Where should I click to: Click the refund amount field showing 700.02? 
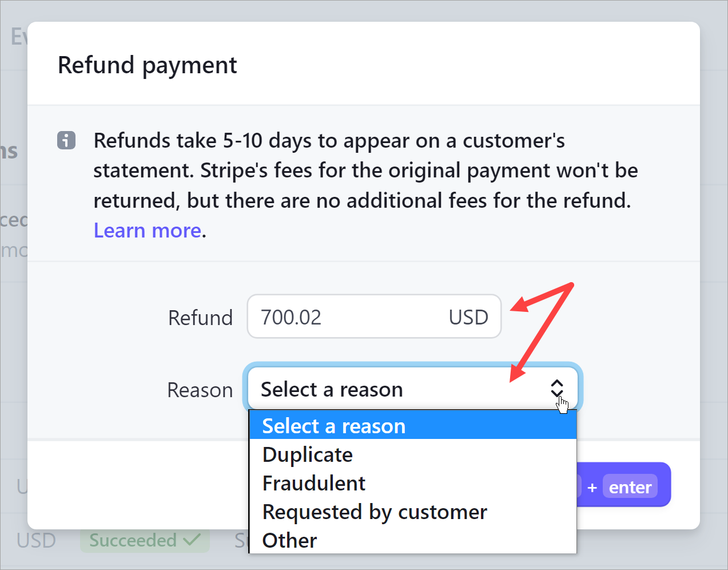pyautogui.click(x=374, y=316)
